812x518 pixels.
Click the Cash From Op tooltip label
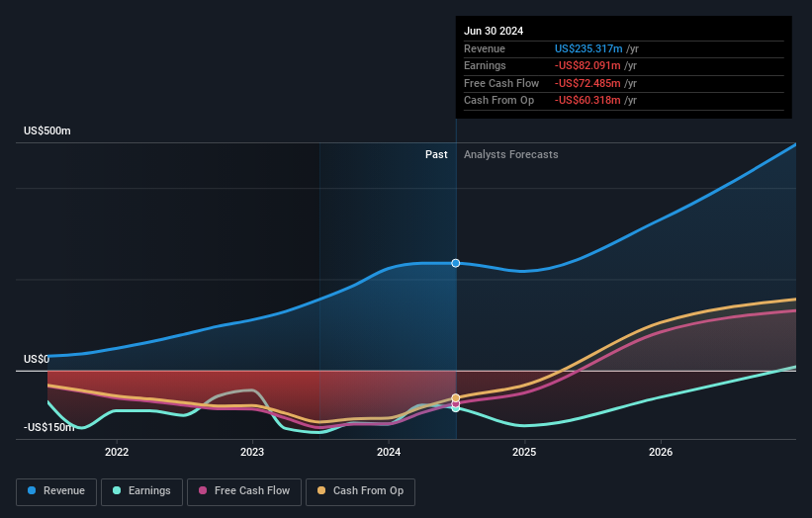pyautogui.click(x=498, y=101)
